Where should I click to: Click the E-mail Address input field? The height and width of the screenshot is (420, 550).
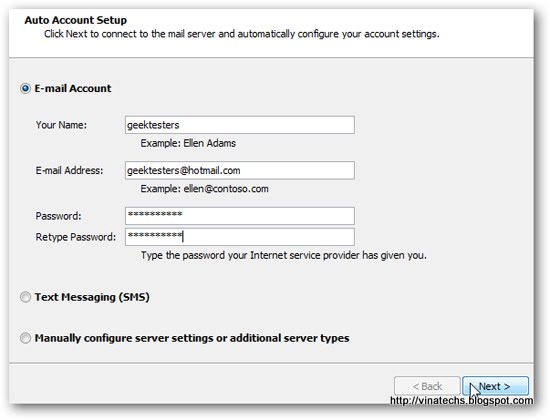(240, 171)
